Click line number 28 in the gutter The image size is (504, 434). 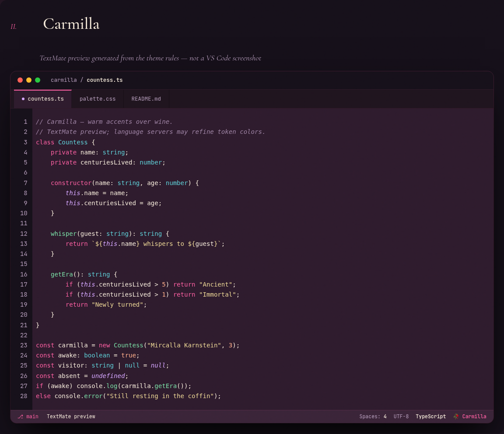point(24,396)
